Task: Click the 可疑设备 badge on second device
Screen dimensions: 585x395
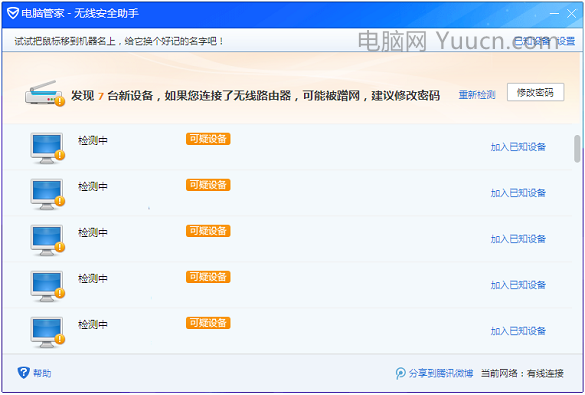Action: [208, 185]
